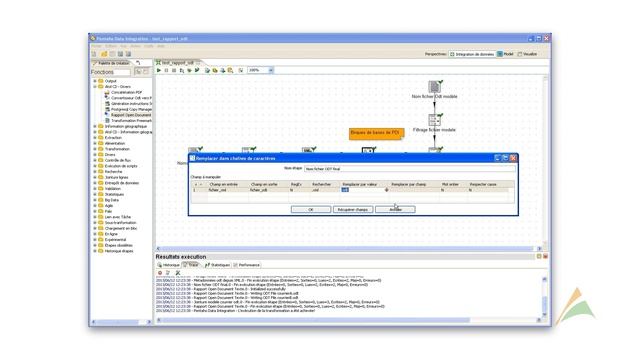Expand the Extraction folder
This screenshot has width=640, height=360.
point(95,138)
